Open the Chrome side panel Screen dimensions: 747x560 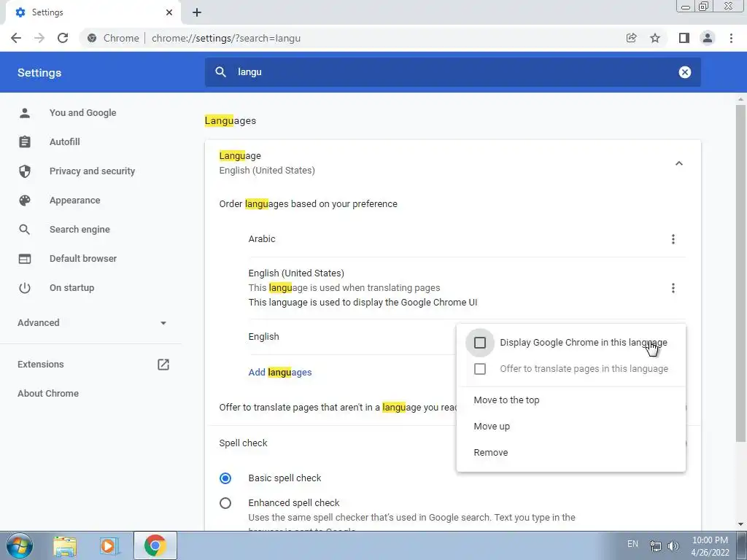pos(684,38)
